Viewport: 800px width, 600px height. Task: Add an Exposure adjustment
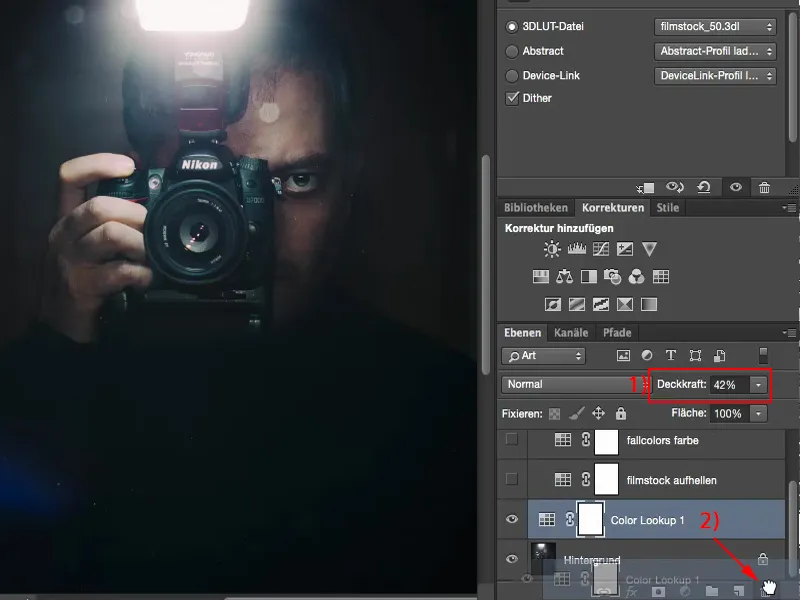point(624,249)
